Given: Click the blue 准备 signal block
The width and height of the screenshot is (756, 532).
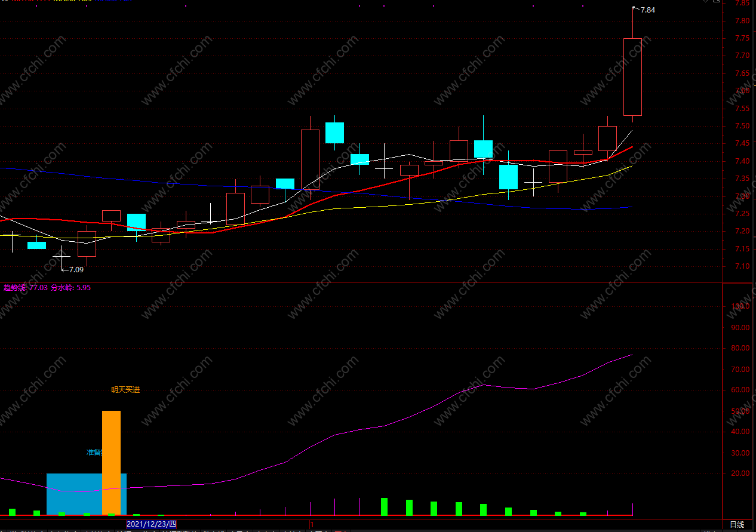Looking at the screenshot, I should click(74, 494).
